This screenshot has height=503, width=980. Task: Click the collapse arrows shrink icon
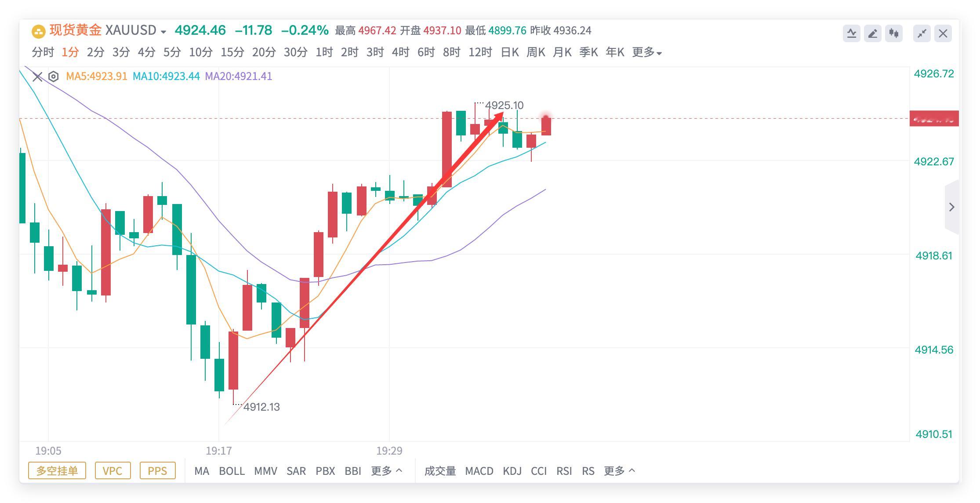click(x=922, y=33)
